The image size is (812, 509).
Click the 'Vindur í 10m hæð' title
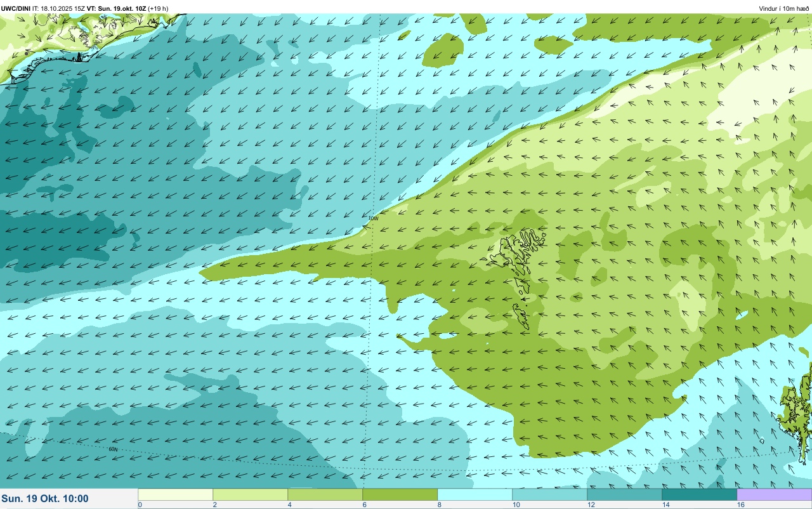point(783,8)
